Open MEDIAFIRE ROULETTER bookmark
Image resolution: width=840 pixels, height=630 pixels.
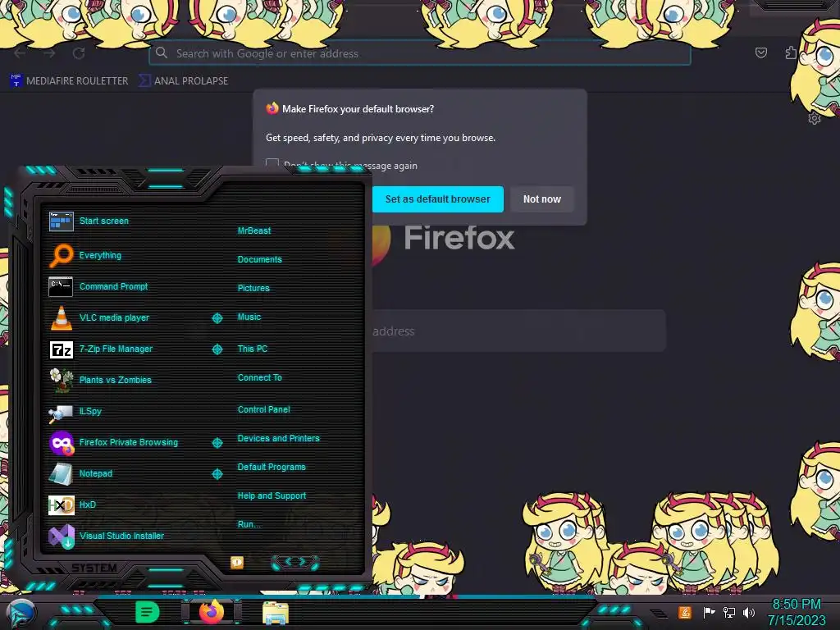69,81
